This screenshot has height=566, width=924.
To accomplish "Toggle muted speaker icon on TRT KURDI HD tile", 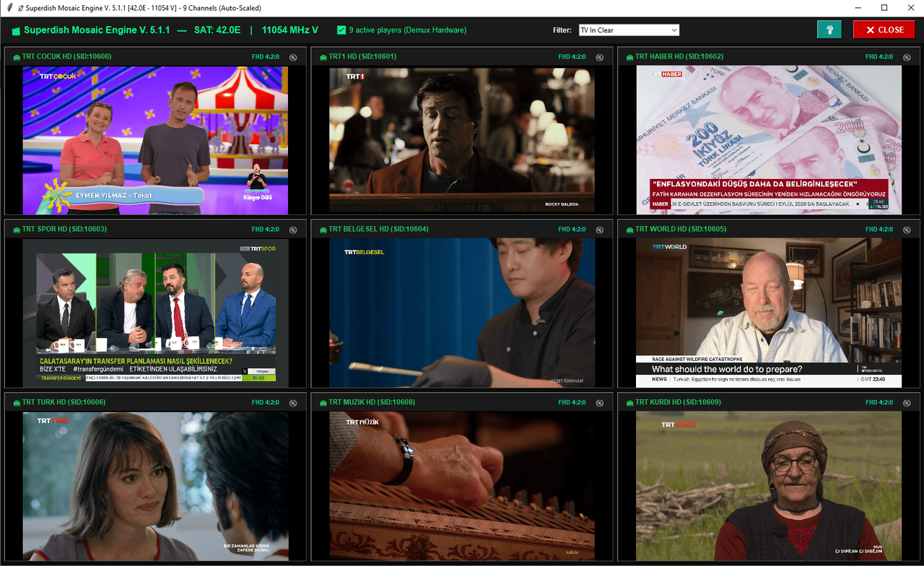I will pos(906,403).
